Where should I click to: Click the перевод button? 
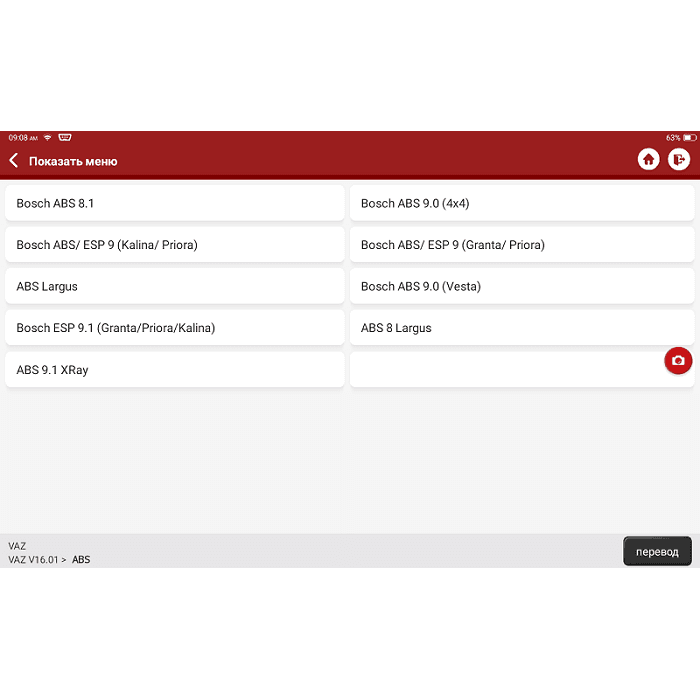(657, 551)
